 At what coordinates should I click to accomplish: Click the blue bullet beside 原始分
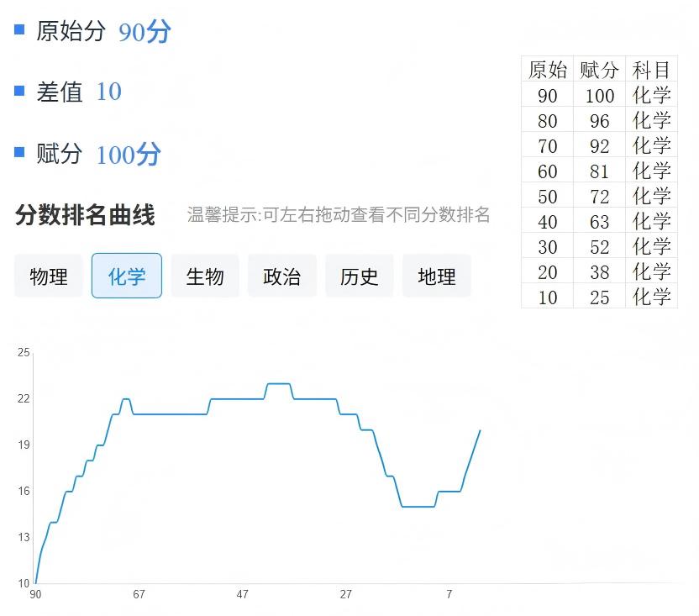coord(19,30)
